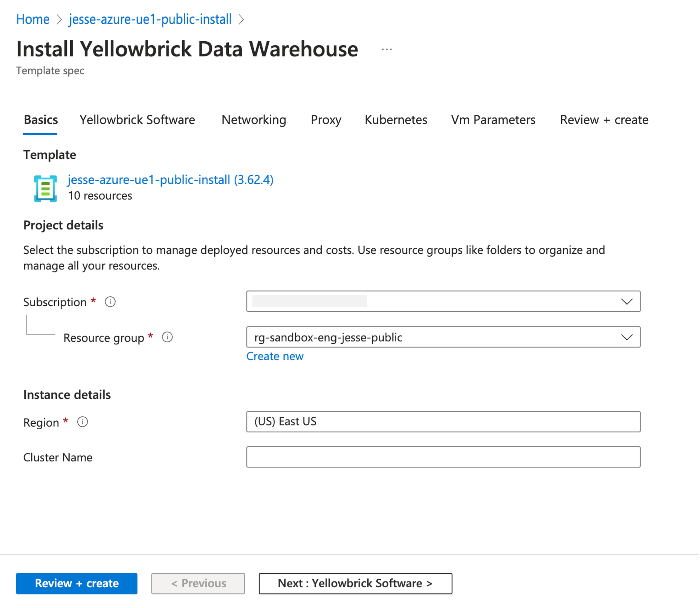Image resolution: width=700 pixels, height=608 pixels.
Task: Focus the Cluster Name input field
Action: click(x=443, y=457)
